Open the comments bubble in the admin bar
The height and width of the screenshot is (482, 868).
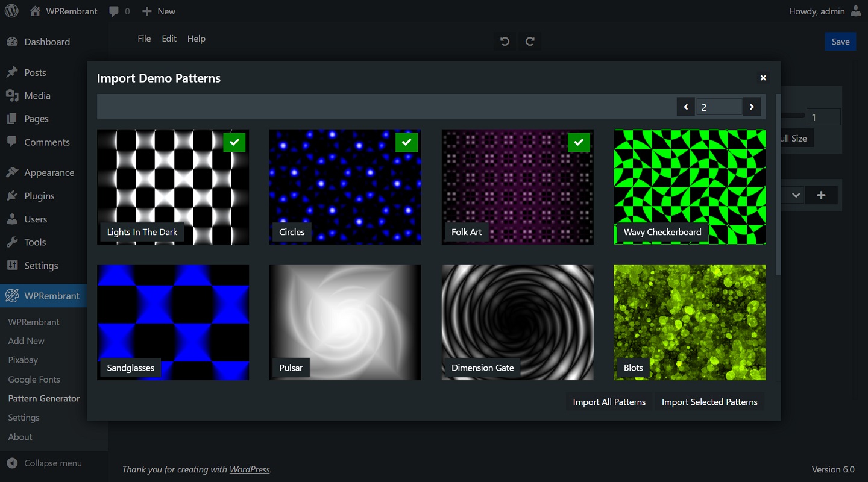pyautogui.click(x=115, y=11)
